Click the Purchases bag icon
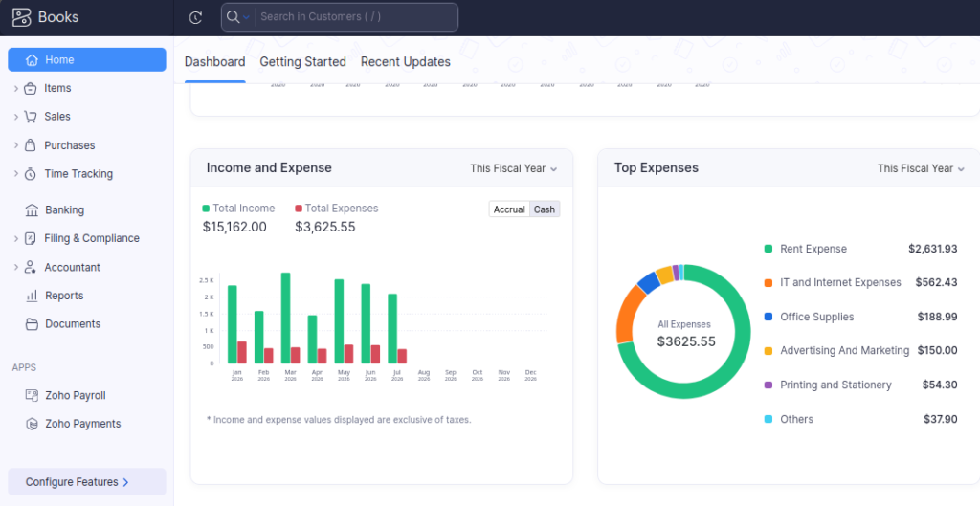 (30, 145)
